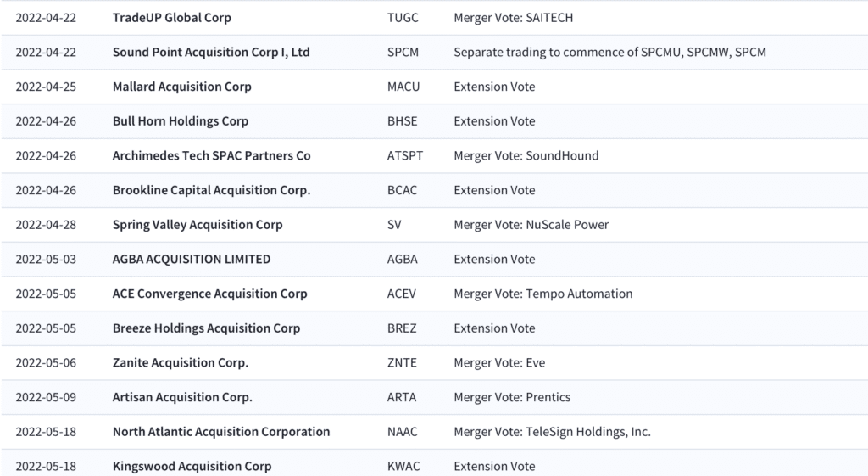This screenshot has height=476, width=868.
Task: Open AGBA ACQUISITION LIMITED row
Action: 191,260
